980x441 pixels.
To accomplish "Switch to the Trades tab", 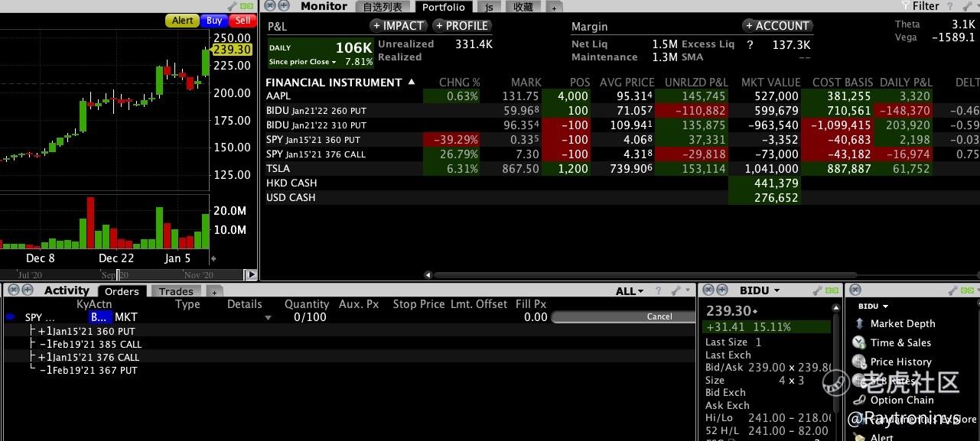I will 176,291.
